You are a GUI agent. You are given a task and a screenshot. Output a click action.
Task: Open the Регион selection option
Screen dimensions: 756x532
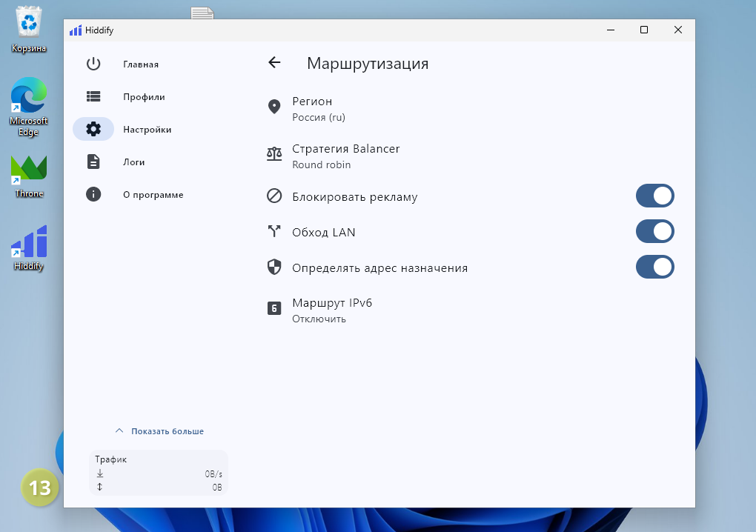[x=473, y=108]
